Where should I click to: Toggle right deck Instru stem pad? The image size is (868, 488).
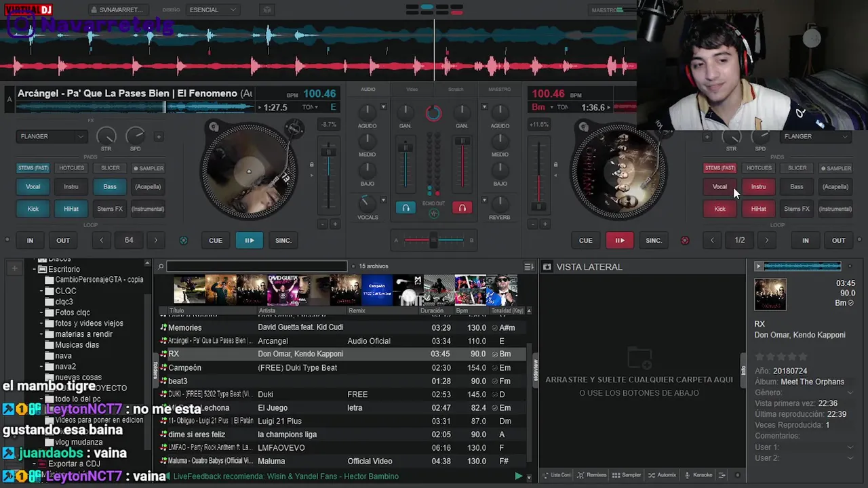click(x=758, y=186)
